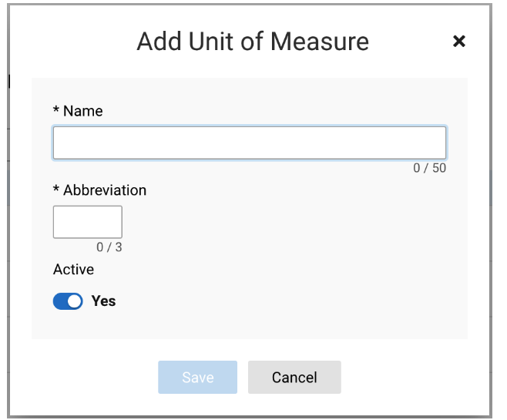Click the number 3 in the Abbreviation counter
This screenshot has height=420, width=507.
pyautogui.click(x=119, y=247)
